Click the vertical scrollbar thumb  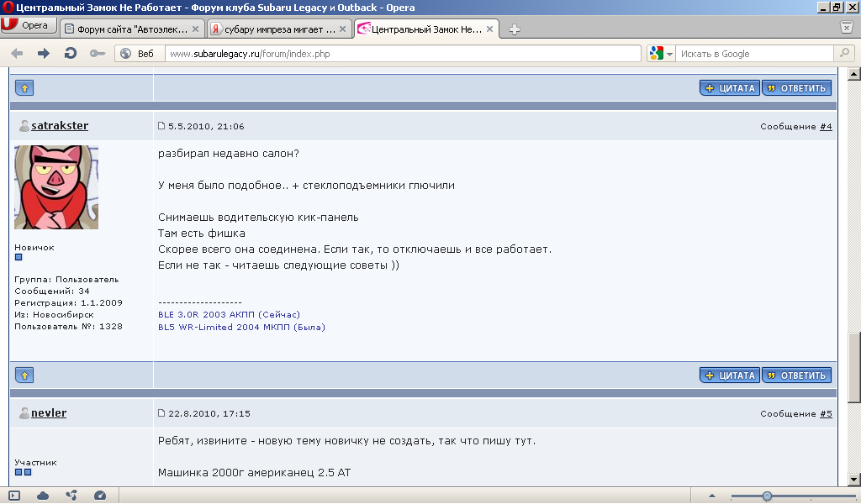tap(854, 367)
